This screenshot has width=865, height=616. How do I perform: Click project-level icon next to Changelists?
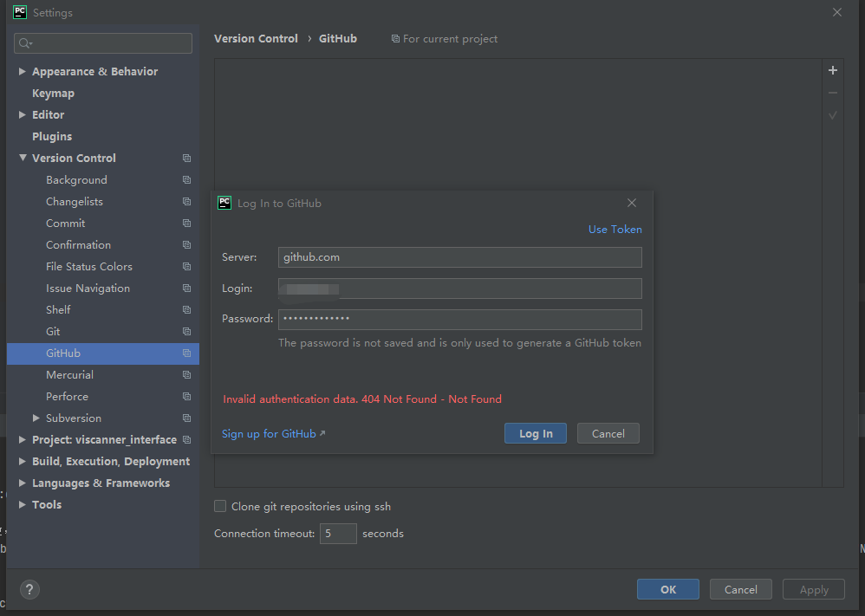[186, 201]
